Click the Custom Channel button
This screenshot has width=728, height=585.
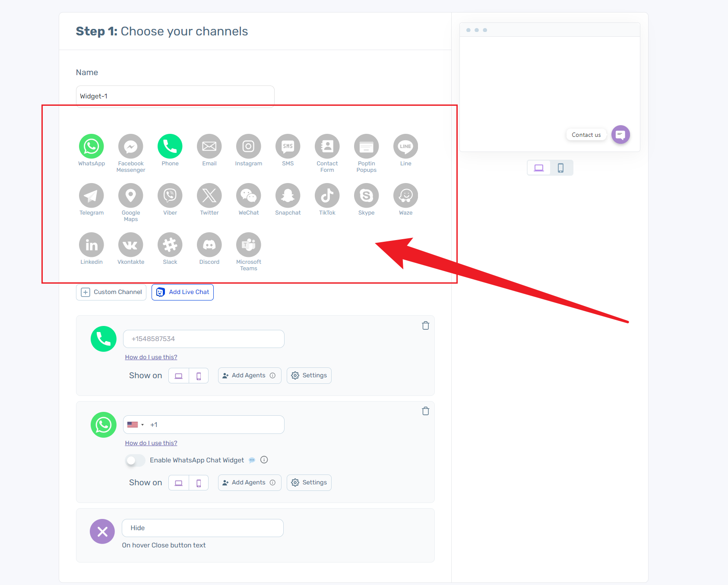point(111,292)
